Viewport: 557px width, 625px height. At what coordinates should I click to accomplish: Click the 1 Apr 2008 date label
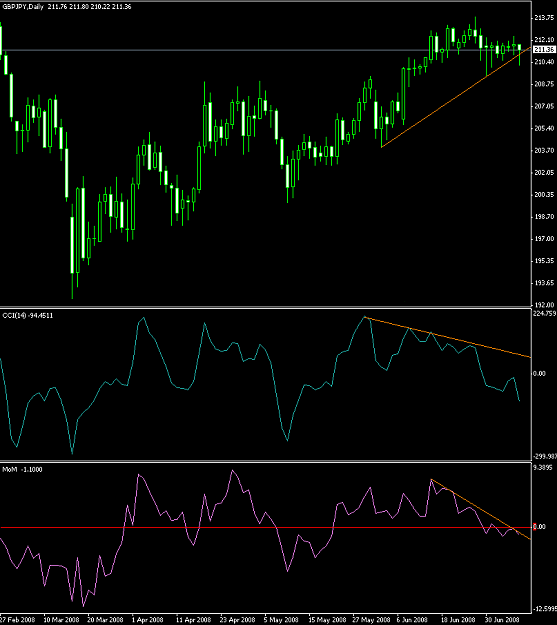[148, 620]
